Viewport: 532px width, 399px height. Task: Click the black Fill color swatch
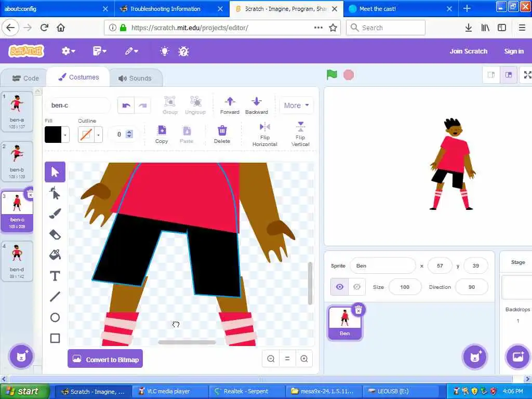[x=54, y=135]
